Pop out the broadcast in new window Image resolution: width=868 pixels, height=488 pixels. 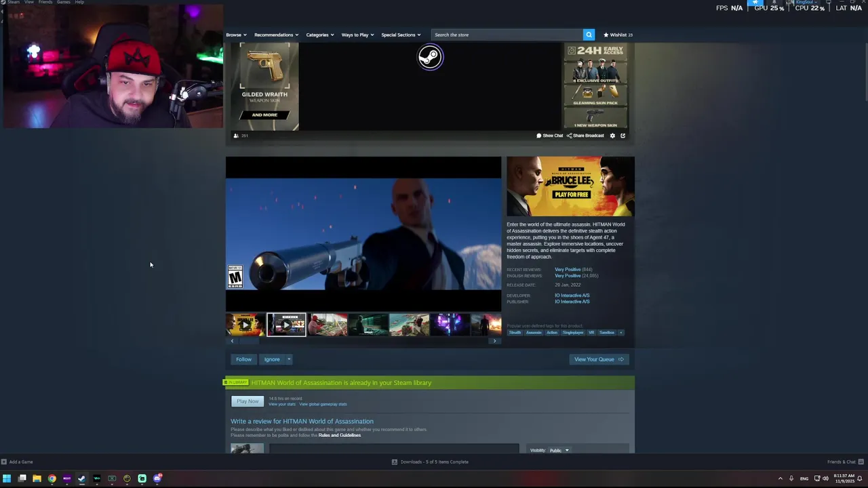pyautogui.click(x=623, y=136)
